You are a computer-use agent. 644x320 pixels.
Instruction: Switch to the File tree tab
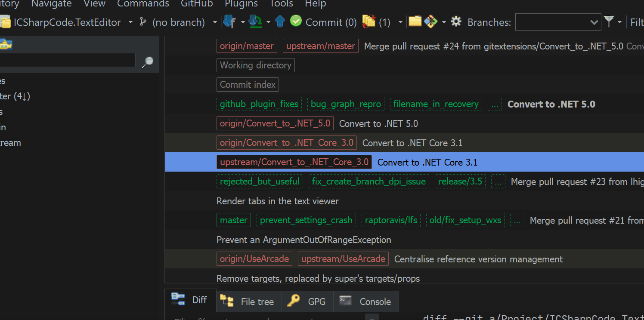tap(249, 302)
